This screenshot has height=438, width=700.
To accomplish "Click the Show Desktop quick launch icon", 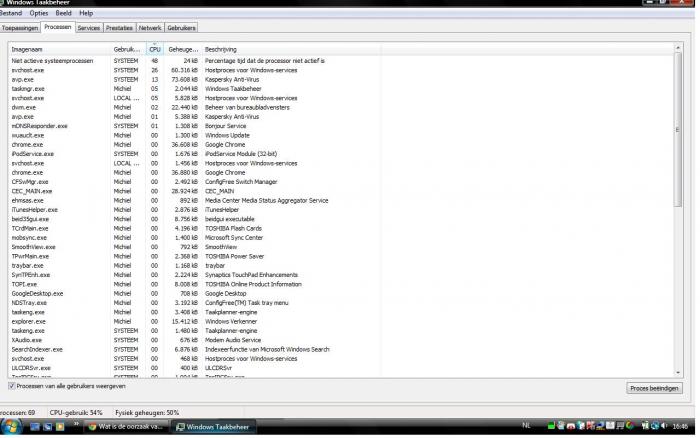I will pyautogui.click(x=35, y=426).
